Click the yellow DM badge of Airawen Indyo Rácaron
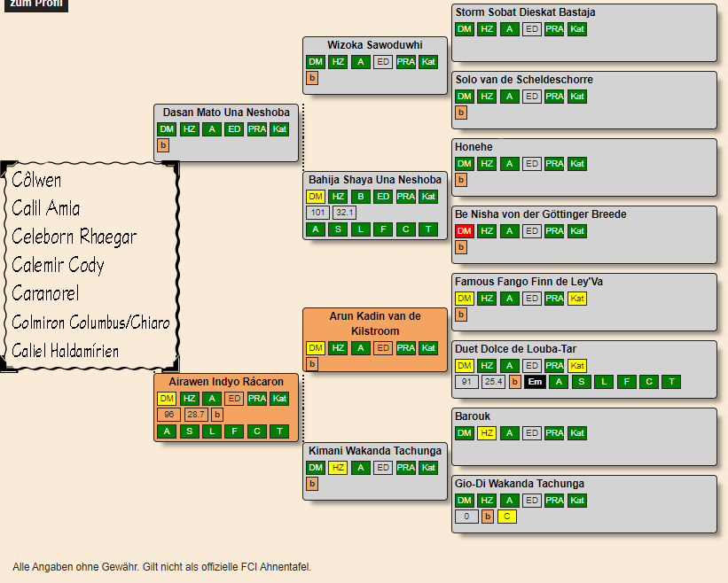 click(x=167, y=399)
